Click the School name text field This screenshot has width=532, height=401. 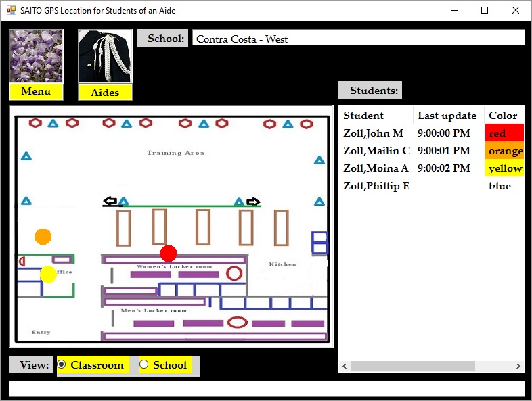[x=358, y=39]
